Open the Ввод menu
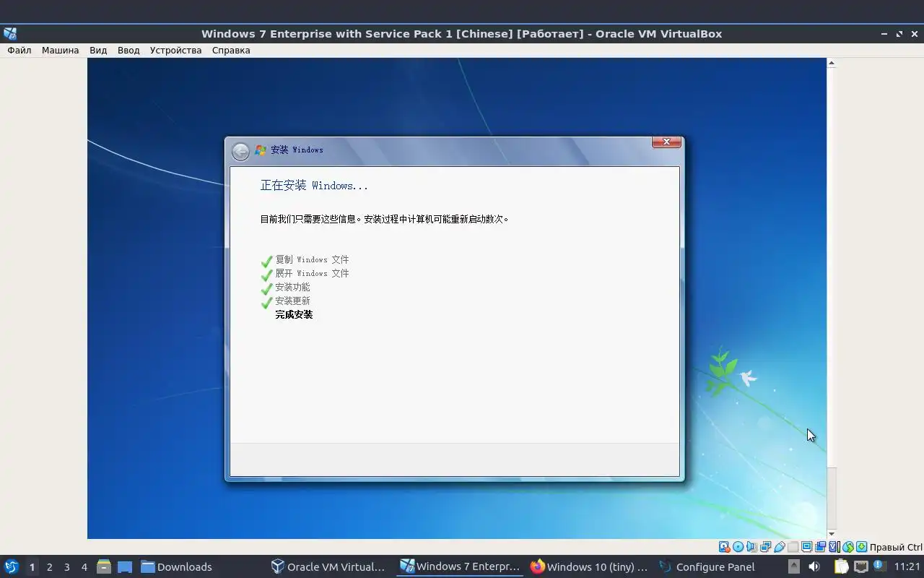Viewport: 924px width, 578px height. click(128, 50)
